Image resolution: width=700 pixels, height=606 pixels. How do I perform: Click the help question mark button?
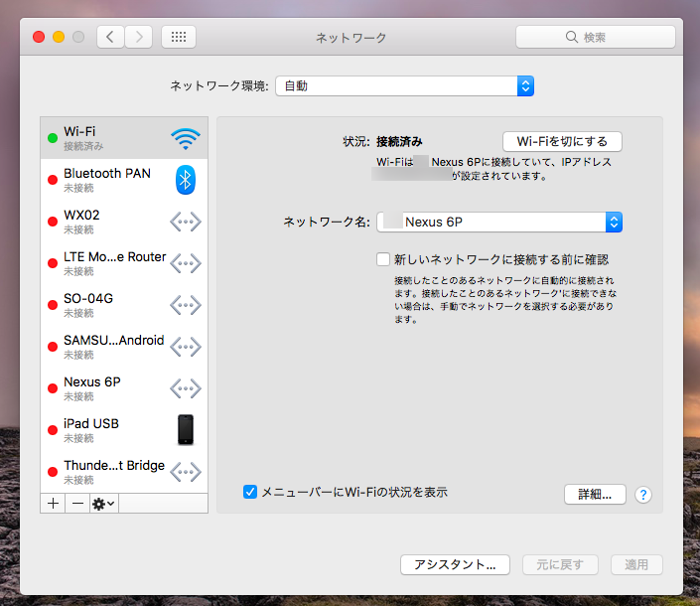point(642,495)
